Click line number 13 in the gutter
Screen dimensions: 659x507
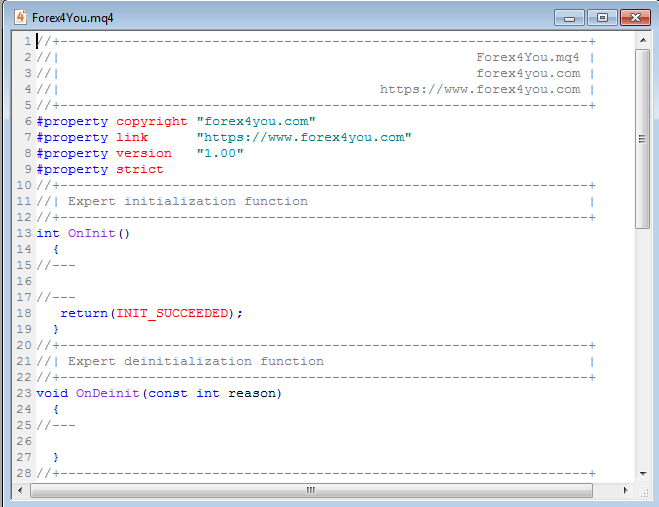coord(24,233)
